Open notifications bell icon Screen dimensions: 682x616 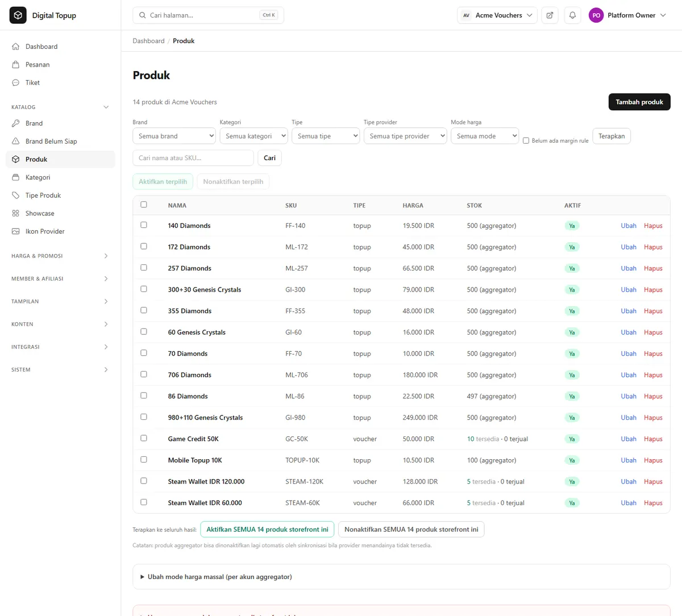(572, 15)
